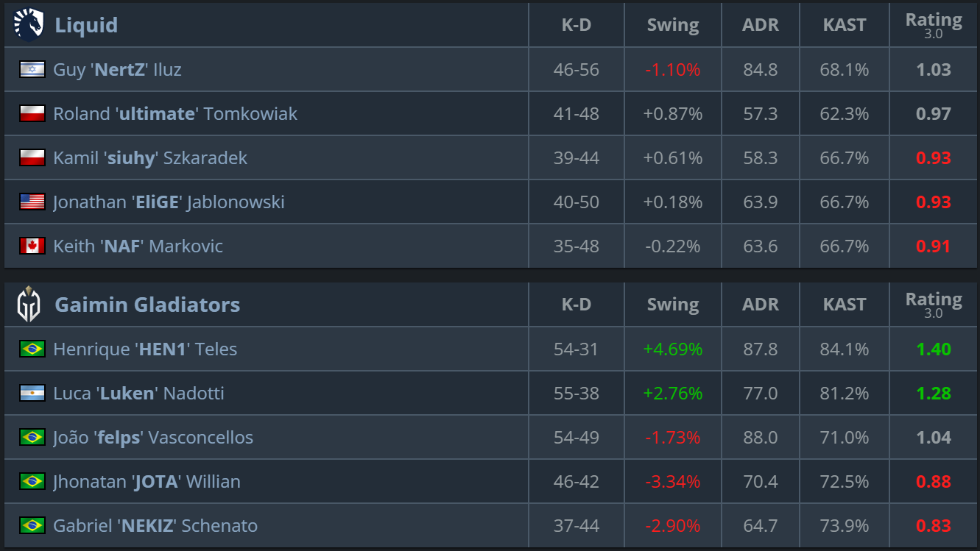Click the Gaimin Gladiators logo
Screen dimensions: 980x551
coord(29,305)
